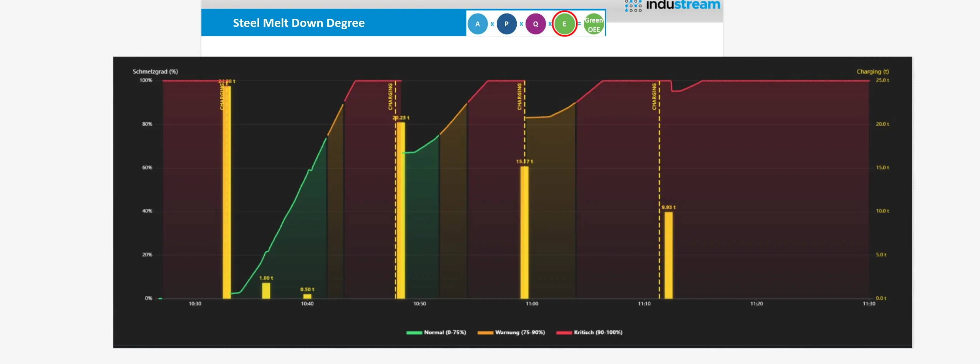
Task: Click the Steel Melt Down Degree title tab
Action: click(298, 23)
